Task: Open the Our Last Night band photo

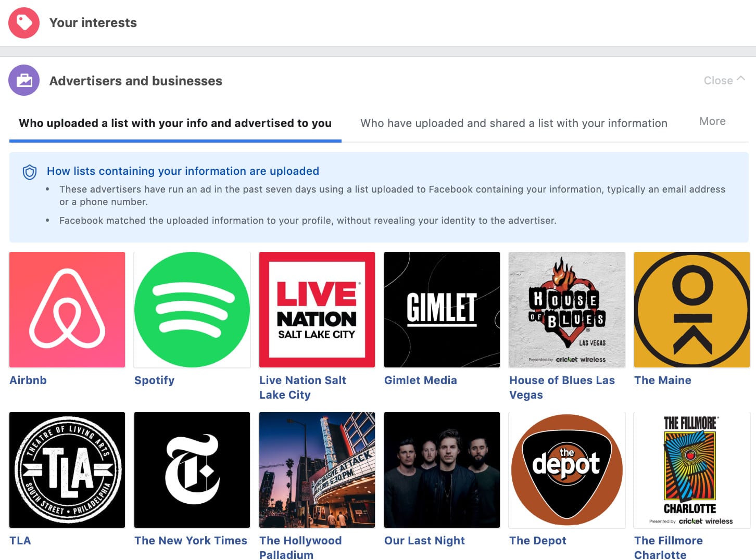Action: (442, 470)
